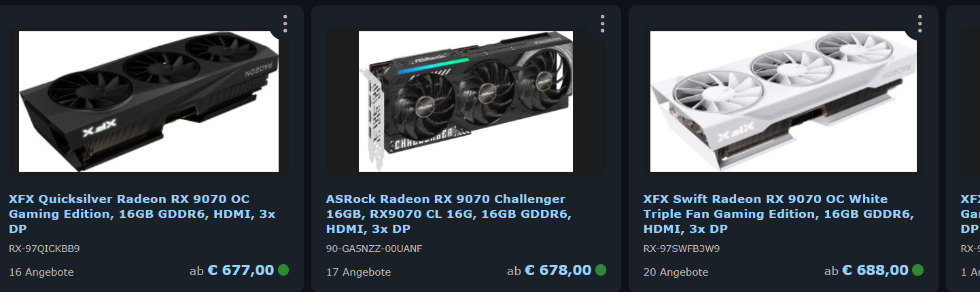The width and height of the screenshot is (980, 292).
Task: View the 20 Angebote offers
Action: (676, 272)
